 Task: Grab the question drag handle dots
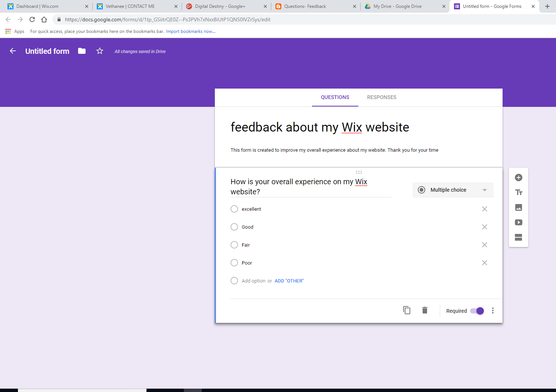click(x=359, y=172)
